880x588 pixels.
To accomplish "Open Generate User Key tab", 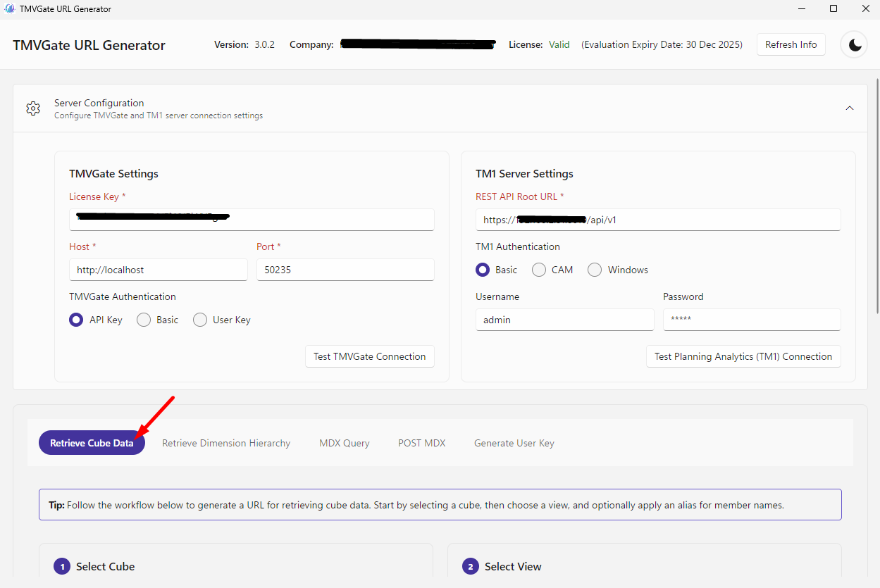I will click(x=514, y=443).
